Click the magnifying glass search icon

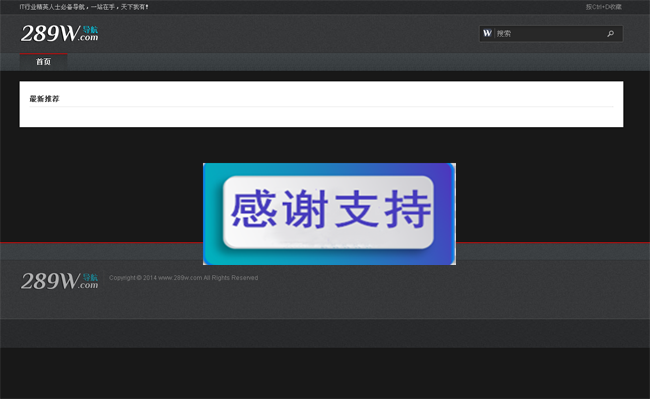pos(610,34)
